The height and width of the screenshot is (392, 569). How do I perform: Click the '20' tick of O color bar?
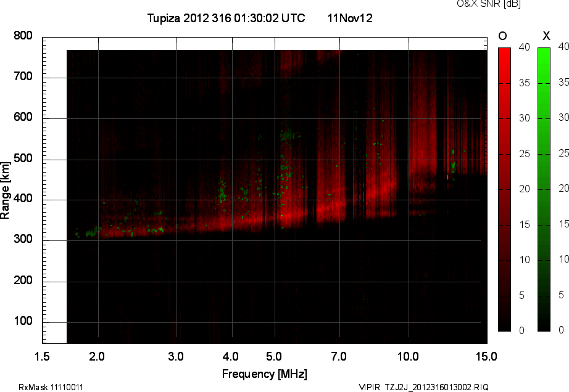pos(525,189)
